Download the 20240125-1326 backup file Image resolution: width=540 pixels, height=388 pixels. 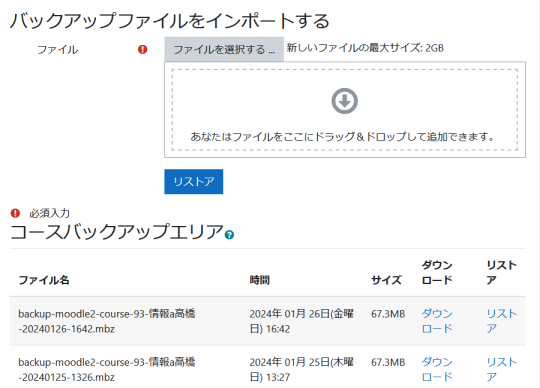coord(437,369)
